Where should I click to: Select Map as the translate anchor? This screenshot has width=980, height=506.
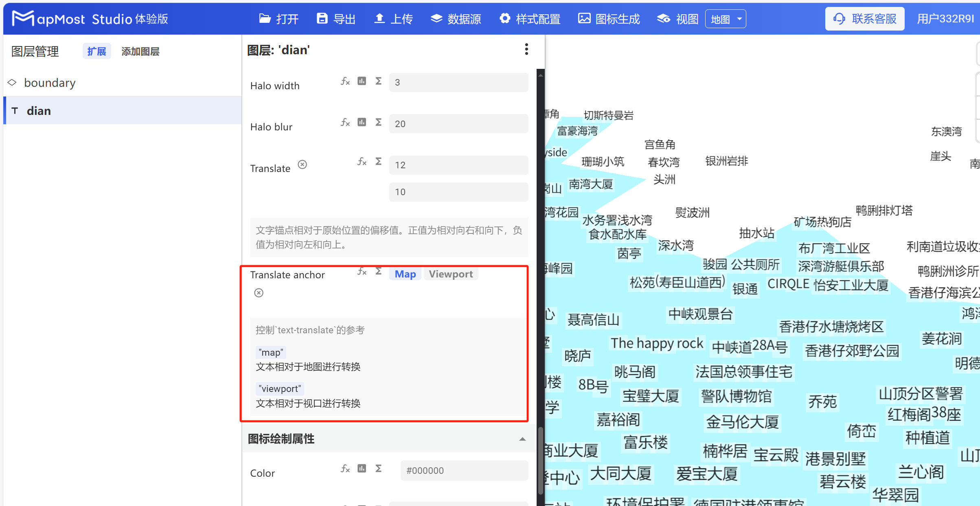(x=405, y=274)
